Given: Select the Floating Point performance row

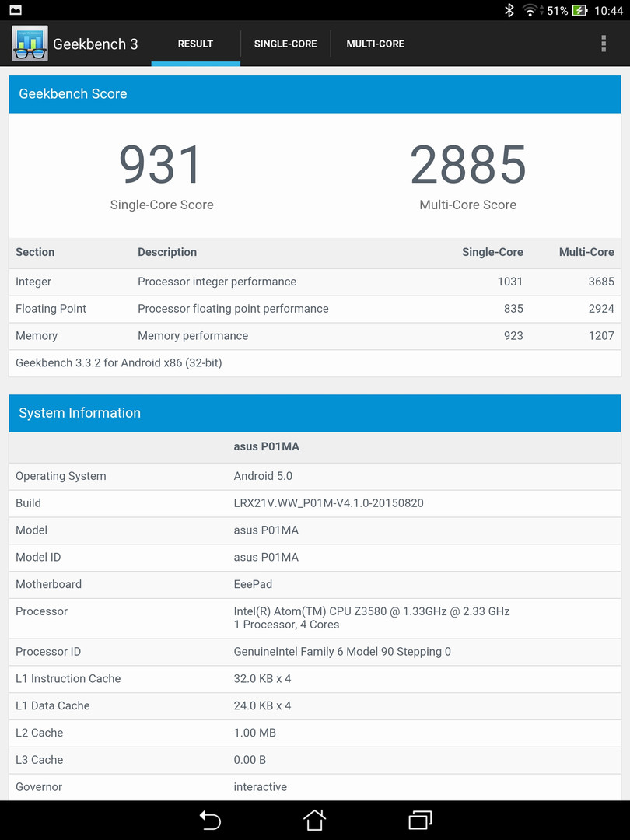Looking at the screenshot, I should 314,309.
